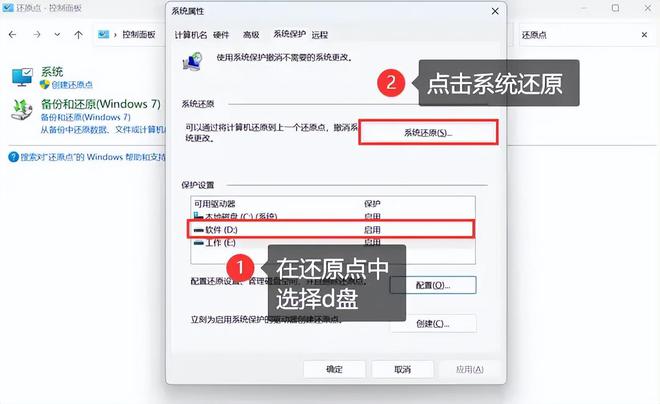
Task: Clear the 还原点 search text
Action: click(644, 35)
